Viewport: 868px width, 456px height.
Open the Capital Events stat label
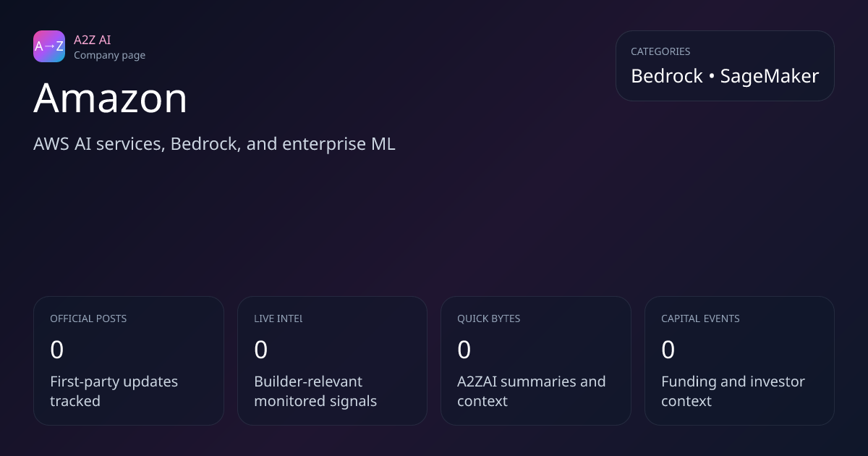click(x=700, y=318)
